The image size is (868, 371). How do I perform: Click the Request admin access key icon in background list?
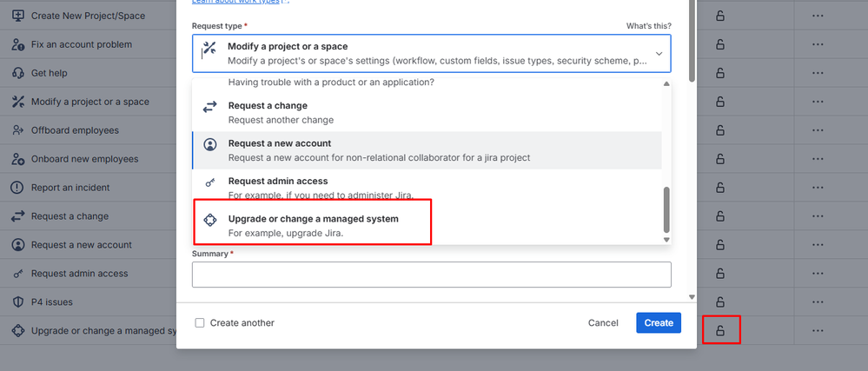17,274
